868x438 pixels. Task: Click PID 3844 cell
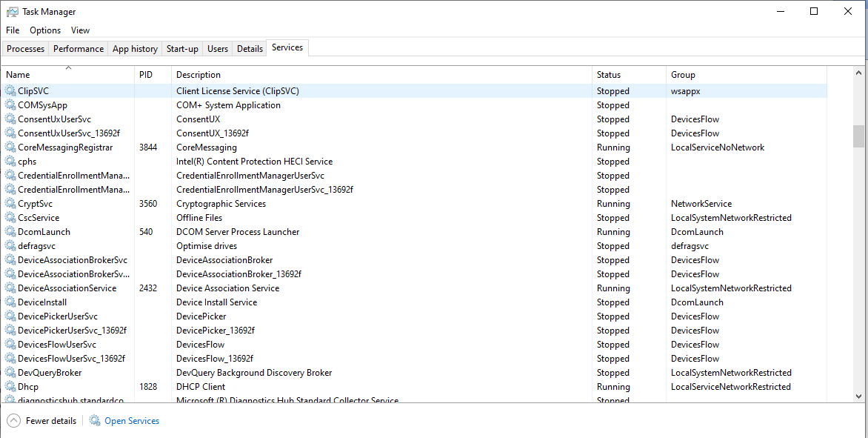coord(148,147)
